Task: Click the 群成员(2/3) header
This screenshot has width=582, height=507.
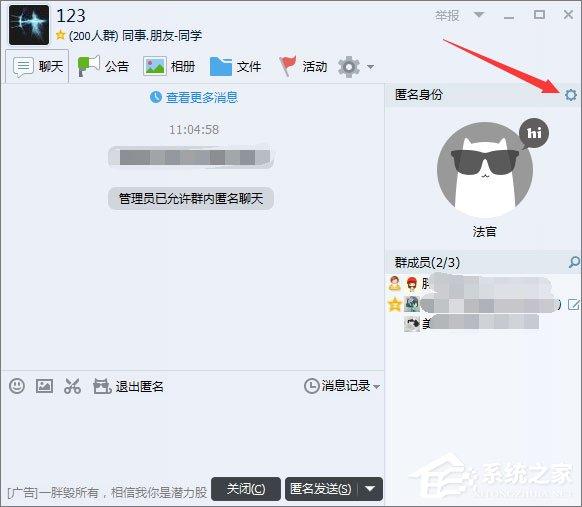Action: click(427, 263)
